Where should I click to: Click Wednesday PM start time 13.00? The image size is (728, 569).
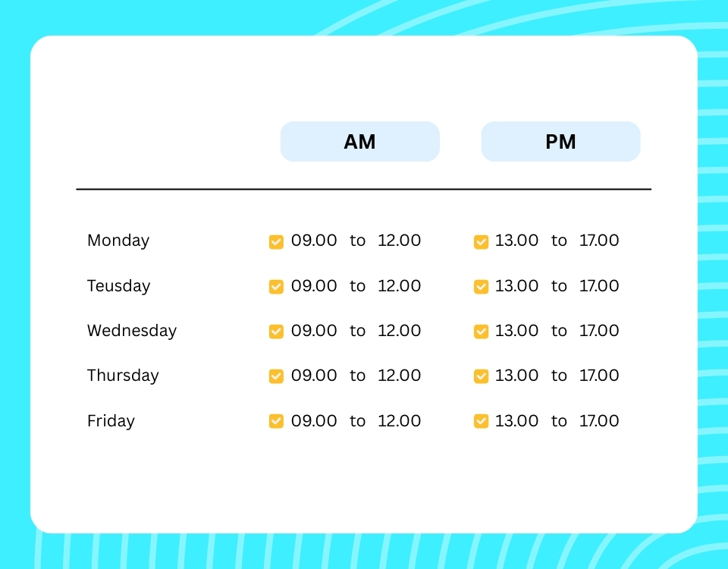(x=516, y=331)
